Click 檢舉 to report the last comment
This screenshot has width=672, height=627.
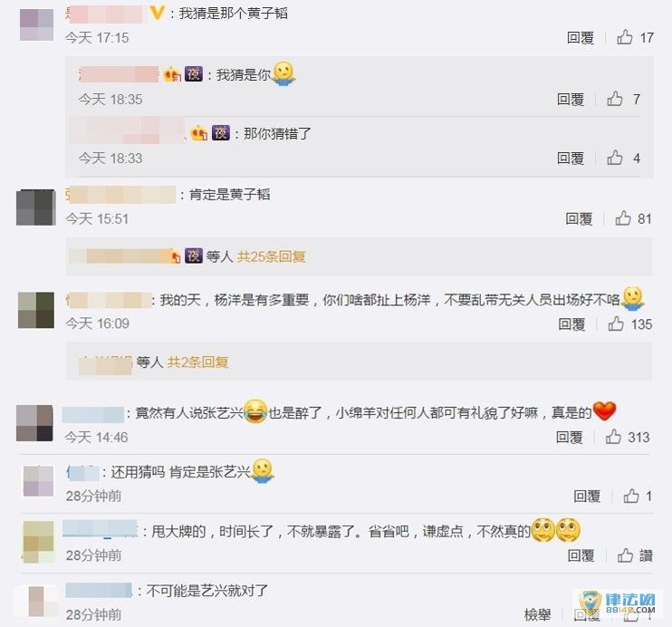(x=537, y=614)
